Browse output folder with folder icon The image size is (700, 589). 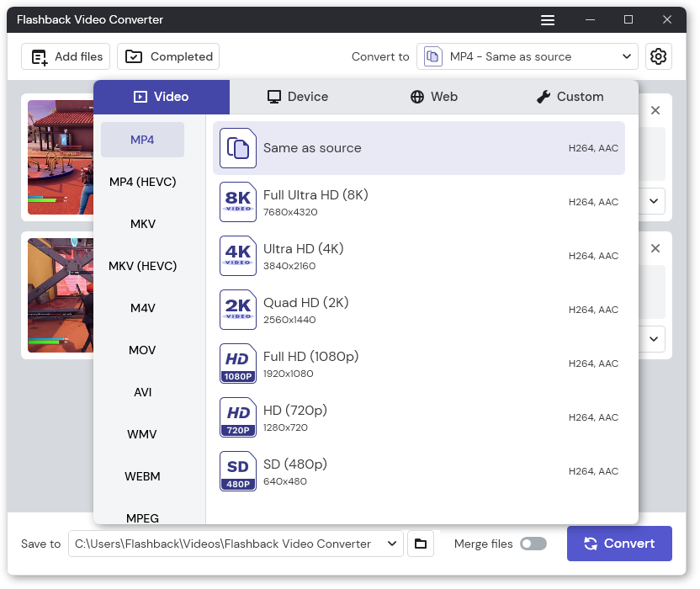[x=421, y=544]
